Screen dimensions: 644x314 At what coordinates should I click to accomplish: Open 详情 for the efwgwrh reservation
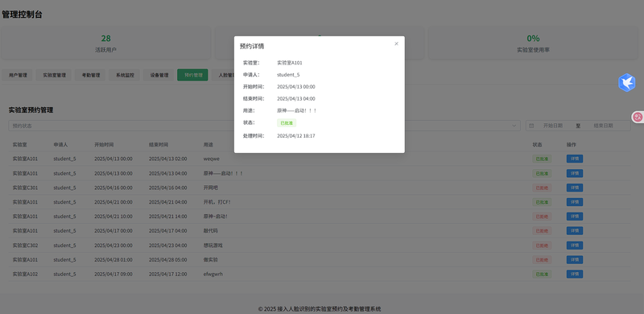[x=575, y=274]
